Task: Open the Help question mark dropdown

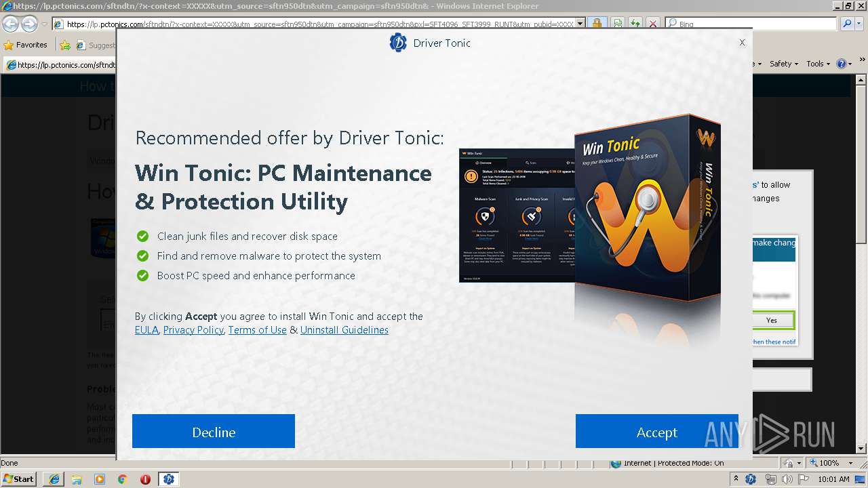Action: (844, 64)
